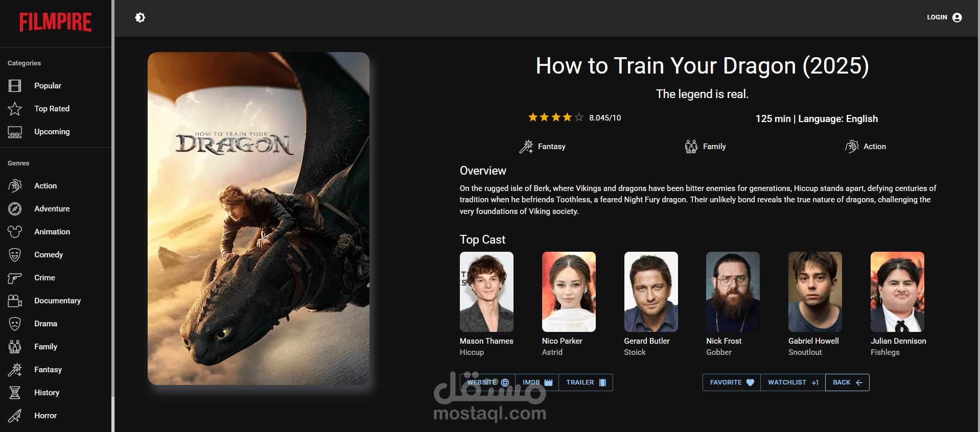Screen dimensions: 980x432
Task: Click the Family genre chip below the rating
Action: coord(705,147)
